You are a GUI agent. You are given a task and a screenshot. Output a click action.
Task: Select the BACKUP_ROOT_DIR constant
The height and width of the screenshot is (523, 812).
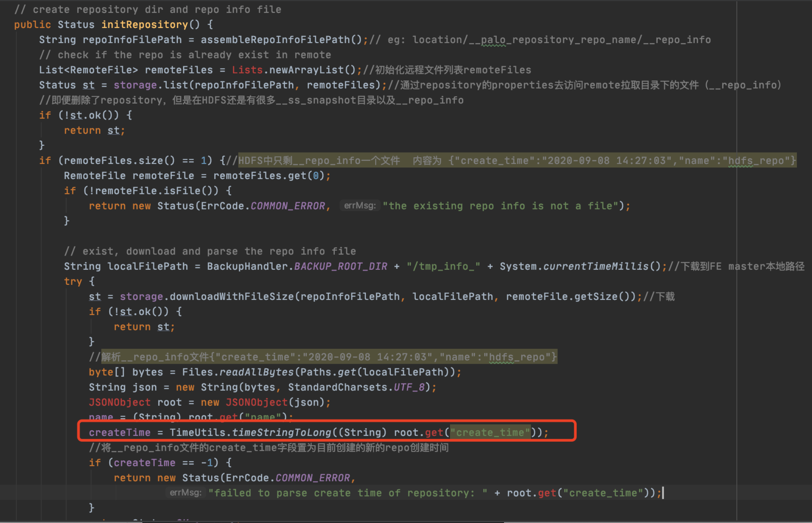click(x=341, y=266)
